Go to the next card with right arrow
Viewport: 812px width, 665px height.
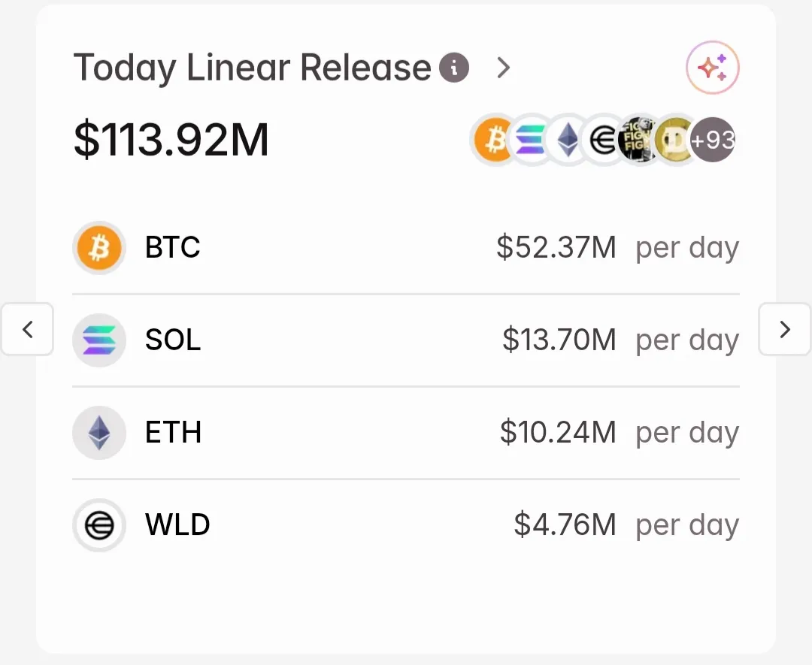785,329
